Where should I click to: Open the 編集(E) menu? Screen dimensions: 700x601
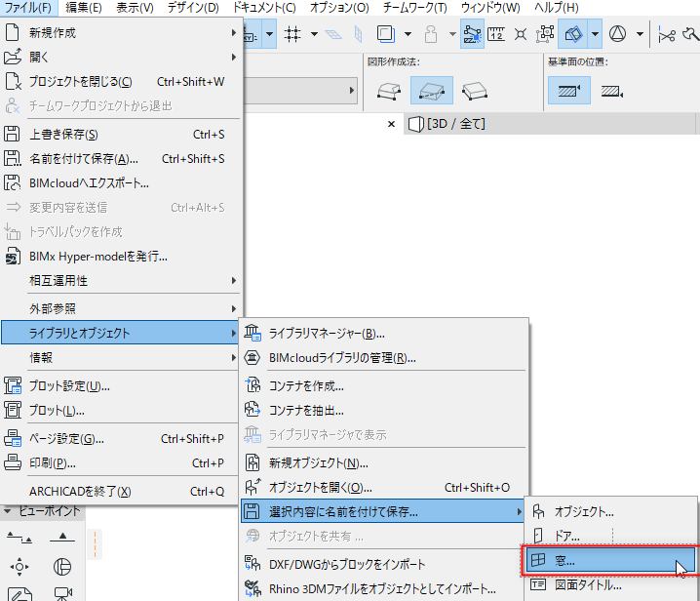coord(84,8)
